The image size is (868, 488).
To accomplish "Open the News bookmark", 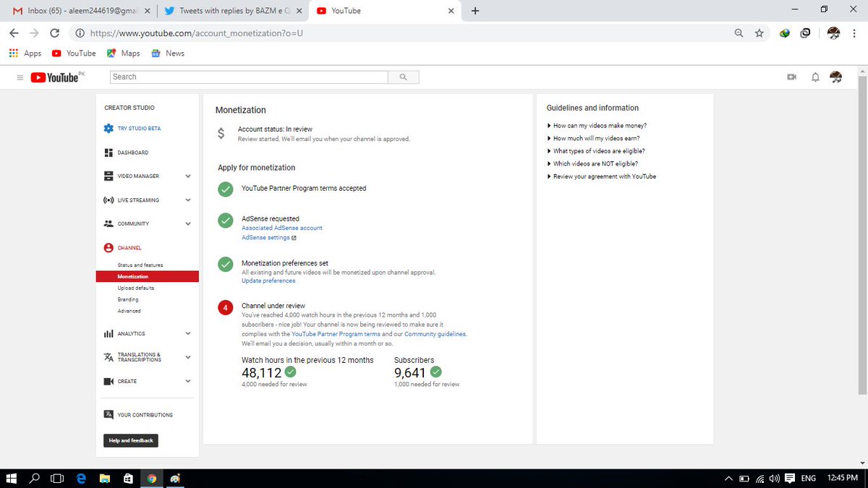I will click(168, 53).
